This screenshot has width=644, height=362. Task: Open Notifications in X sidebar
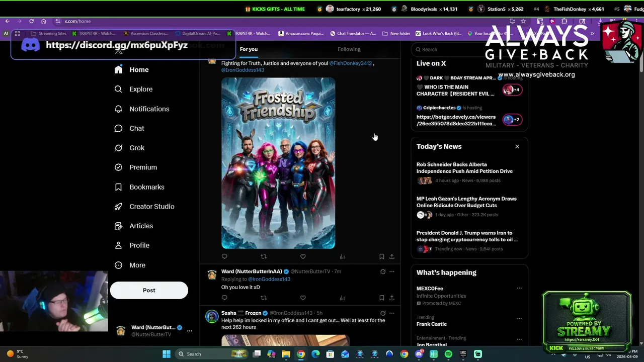[142, 109]
